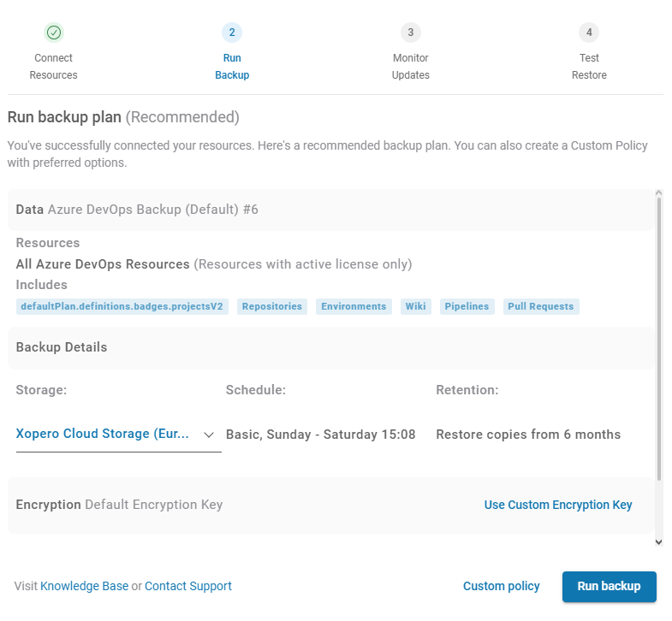Click the Basic schedule text
672x621 pixels.
coord(321,435)
